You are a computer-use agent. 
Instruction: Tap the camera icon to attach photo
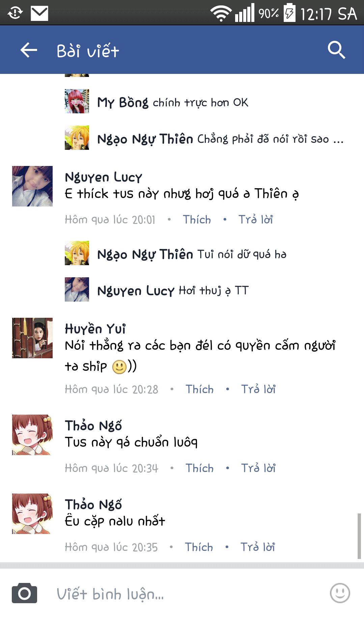(x=24, y=593)
